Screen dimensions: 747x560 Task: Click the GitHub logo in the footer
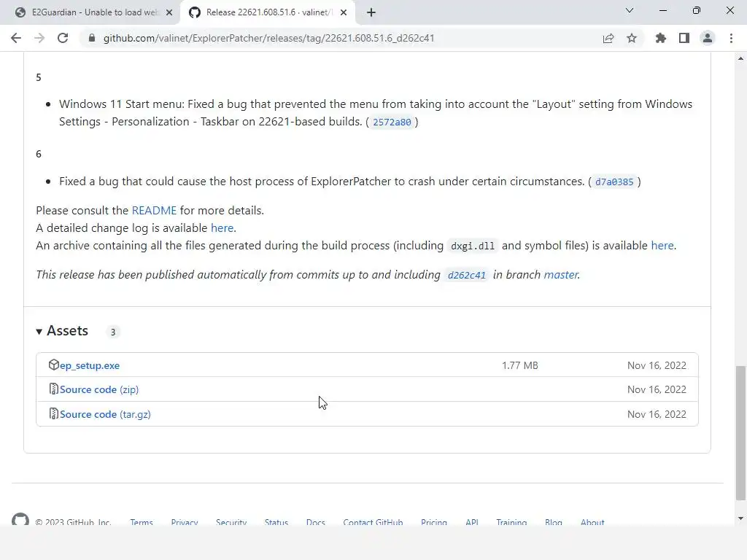click(20, 519)
